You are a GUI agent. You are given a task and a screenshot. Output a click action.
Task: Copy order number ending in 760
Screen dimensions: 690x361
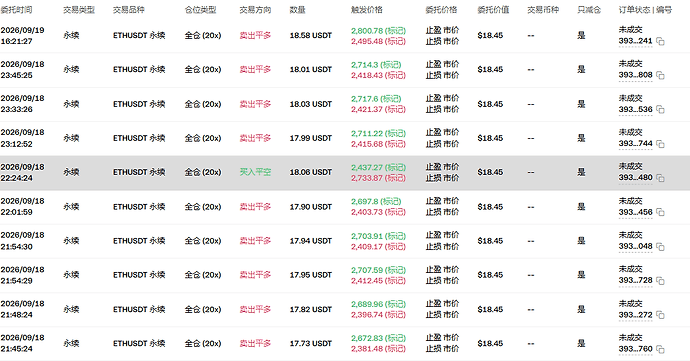tap(661, 349)
